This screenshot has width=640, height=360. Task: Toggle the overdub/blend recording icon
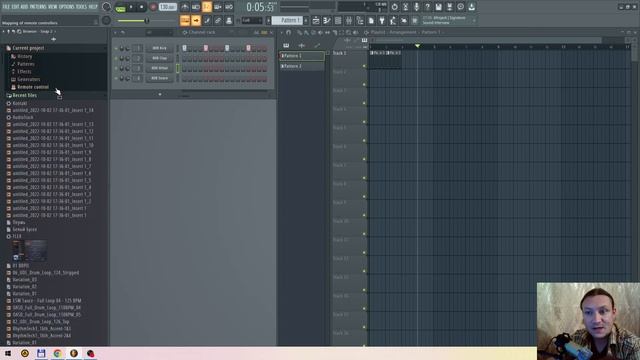click(218, 7)
